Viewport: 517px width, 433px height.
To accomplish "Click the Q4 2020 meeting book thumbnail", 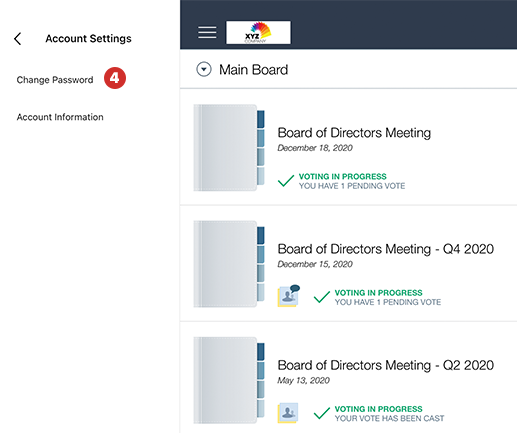I will [229, 264].
